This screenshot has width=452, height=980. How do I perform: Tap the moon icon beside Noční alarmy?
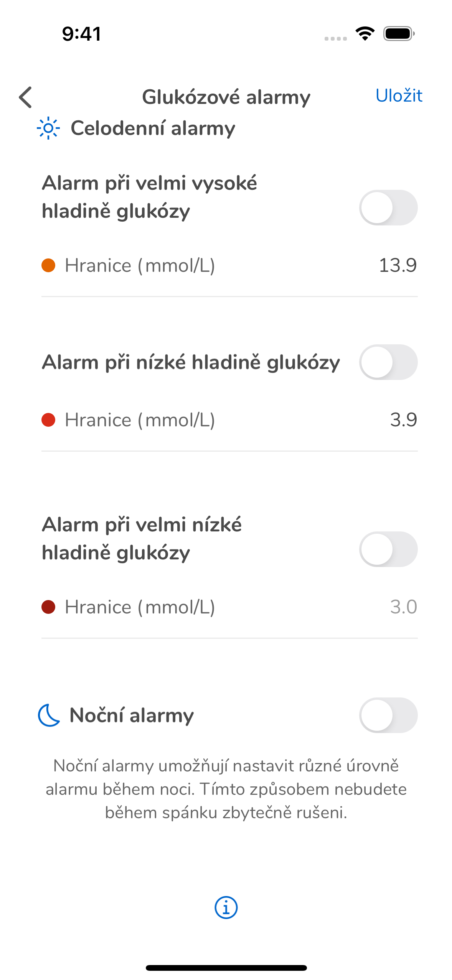click(49, 715)
